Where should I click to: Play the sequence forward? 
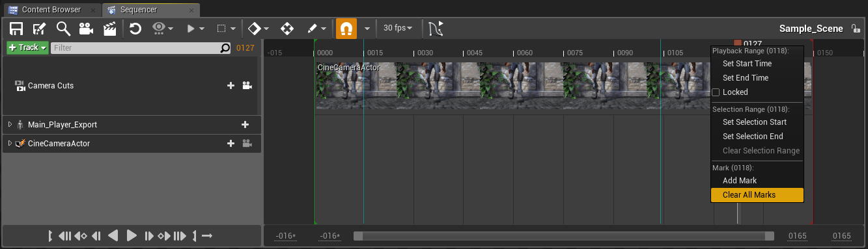pos(132,235)
